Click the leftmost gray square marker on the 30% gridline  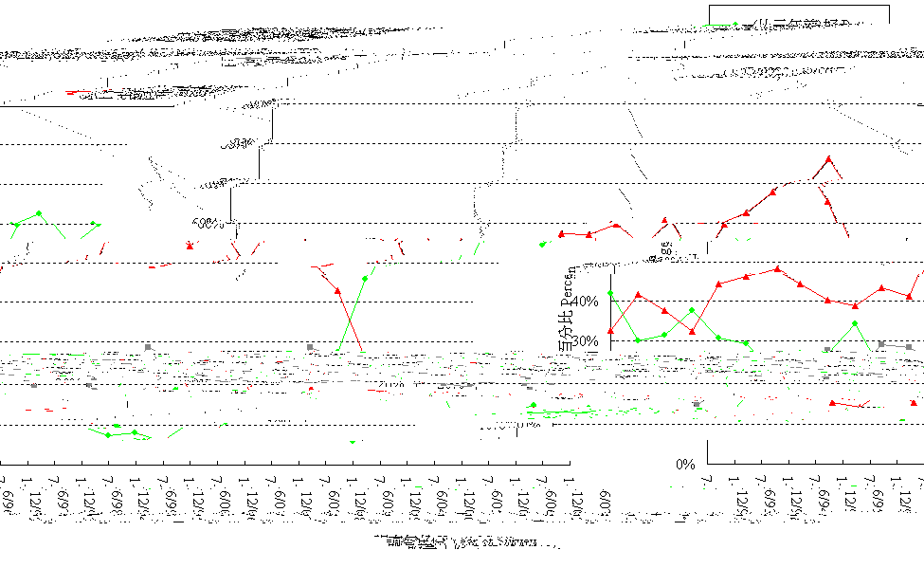(x=147, y=346)
